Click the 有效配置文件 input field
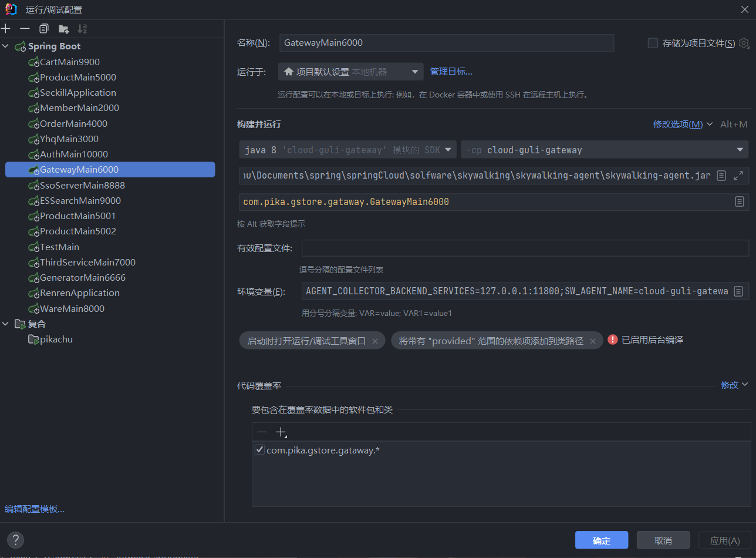Image resolution: width=756 pixels, height=558 pixels. pos(525,248)
